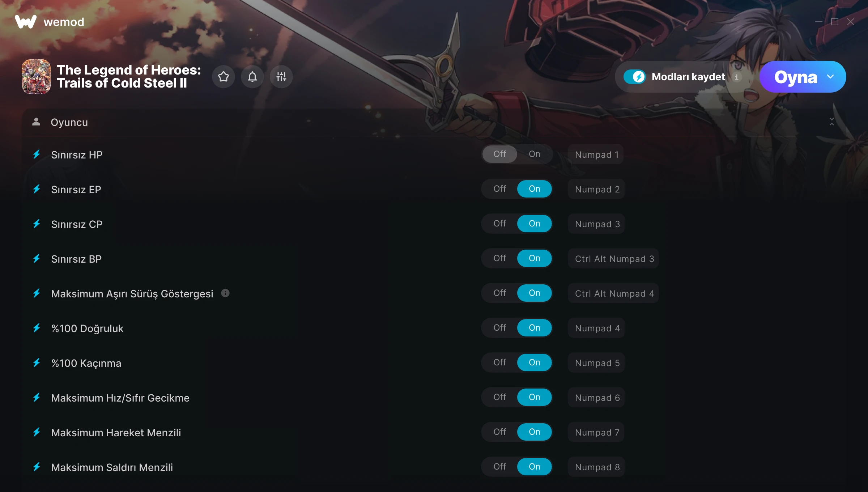Click info icon beside Modları kaydet
Screen dimensions: 868x492
click(736, 77)
